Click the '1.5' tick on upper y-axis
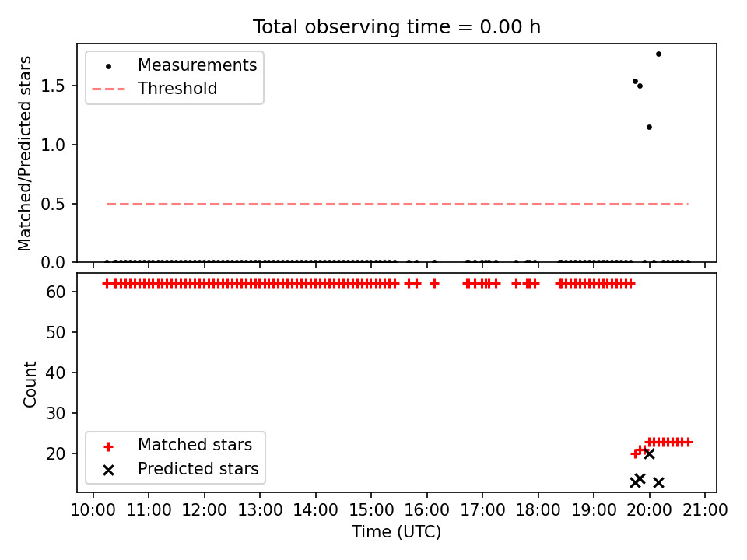The width and height of the screenshot is (747, 560). [x=53, y=86]
